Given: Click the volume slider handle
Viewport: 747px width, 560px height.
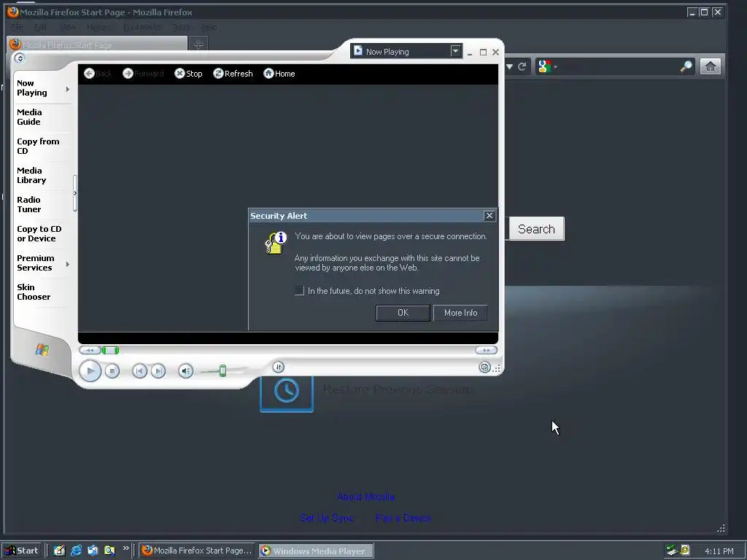Looking at the screenshot, I should [x=222, y=371].
